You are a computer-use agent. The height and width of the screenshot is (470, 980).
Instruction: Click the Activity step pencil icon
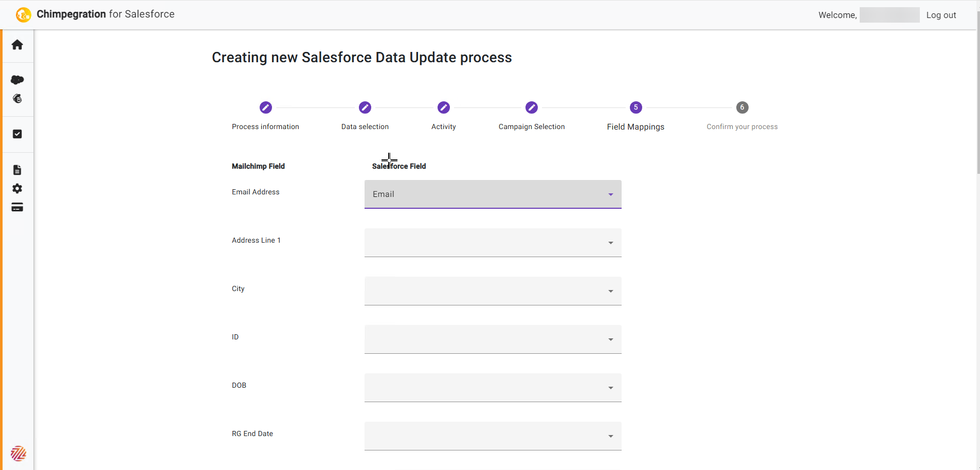(444, 107)
